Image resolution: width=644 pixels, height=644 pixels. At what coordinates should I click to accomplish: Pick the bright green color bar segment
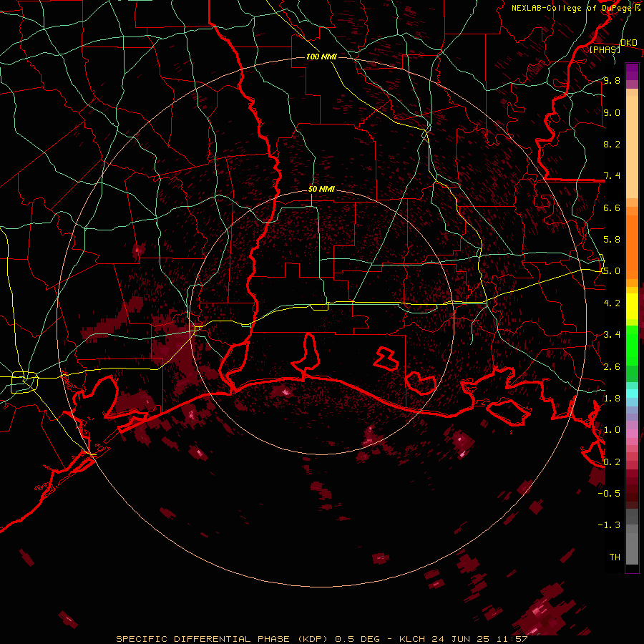632,344
